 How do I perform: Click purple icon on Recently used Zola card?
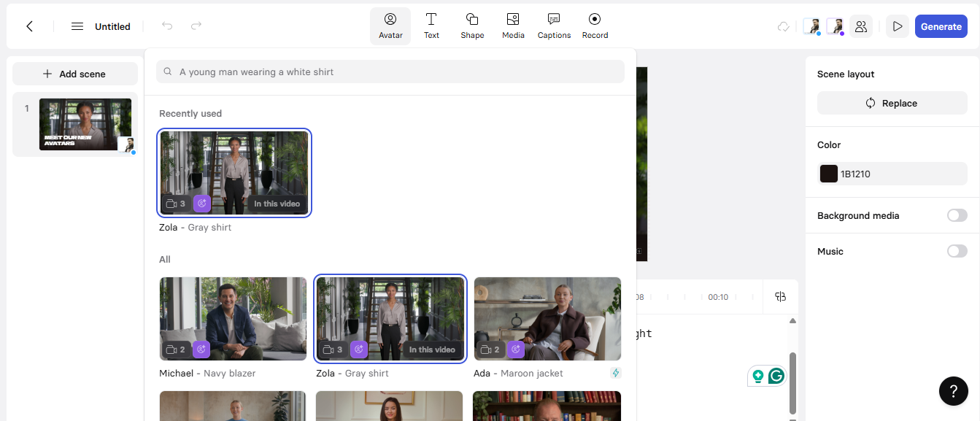click(202, 204)
